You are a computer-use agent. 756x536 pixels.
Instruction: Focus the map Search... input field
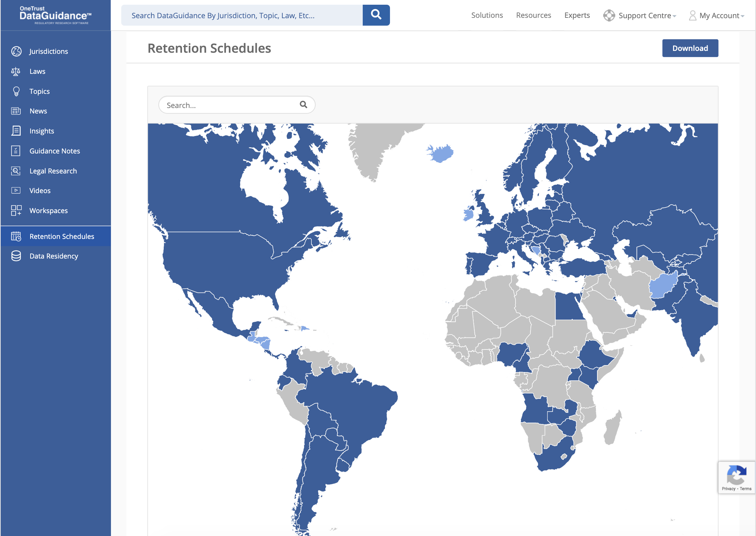(237, 105)
